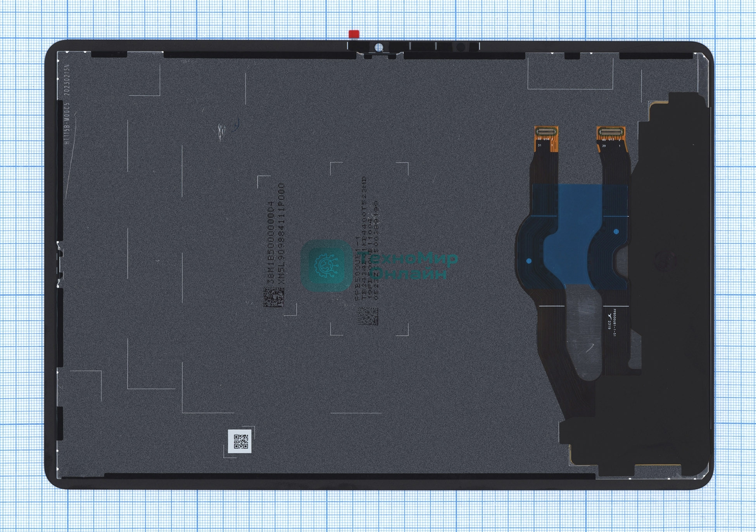Click the white QR code sticker
This screenshot has height=532, width=756.
[x=240, y=441]
